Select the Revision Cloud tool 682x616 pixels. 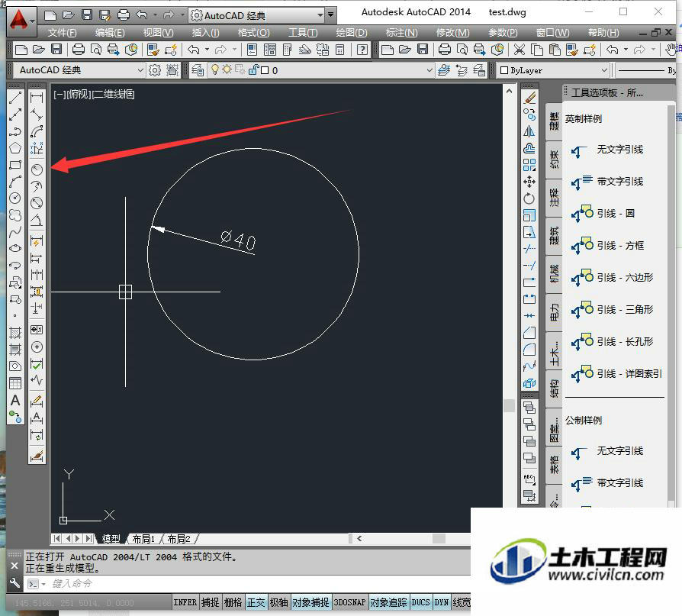point(15,214)
